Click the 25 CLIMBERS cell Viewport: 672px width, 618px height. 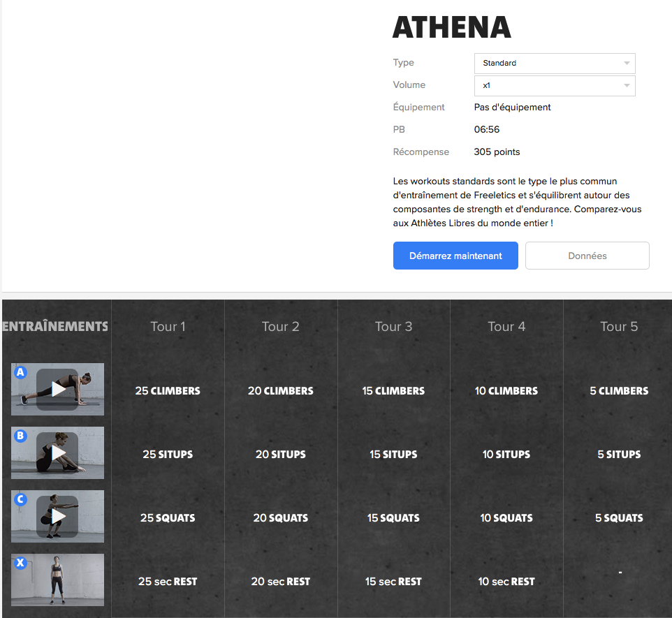(168, 391)
